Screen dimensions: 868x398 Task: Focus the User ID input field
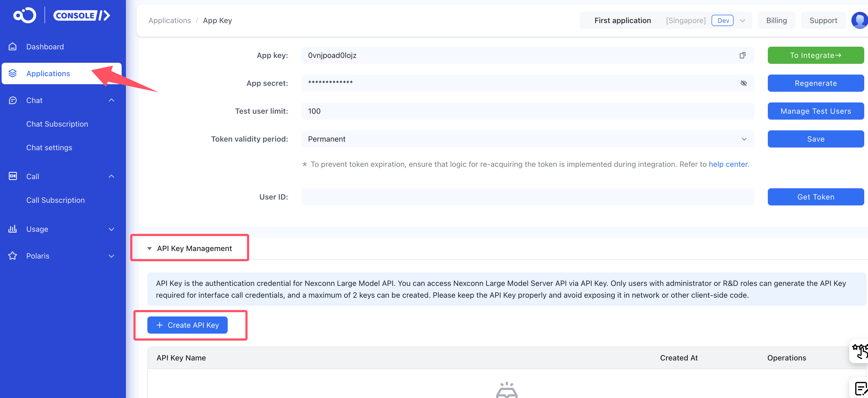tap(527, 197)
